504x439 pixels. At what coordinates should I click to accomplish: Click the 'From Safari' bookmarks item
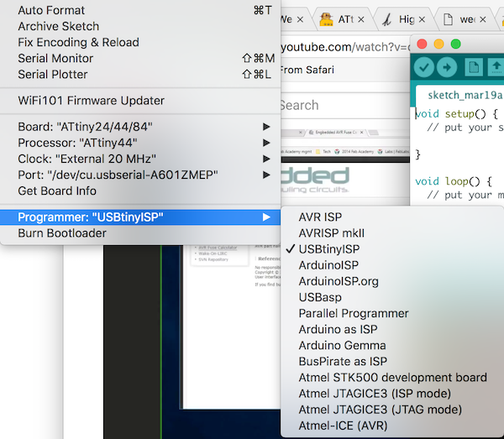[307, 70]
